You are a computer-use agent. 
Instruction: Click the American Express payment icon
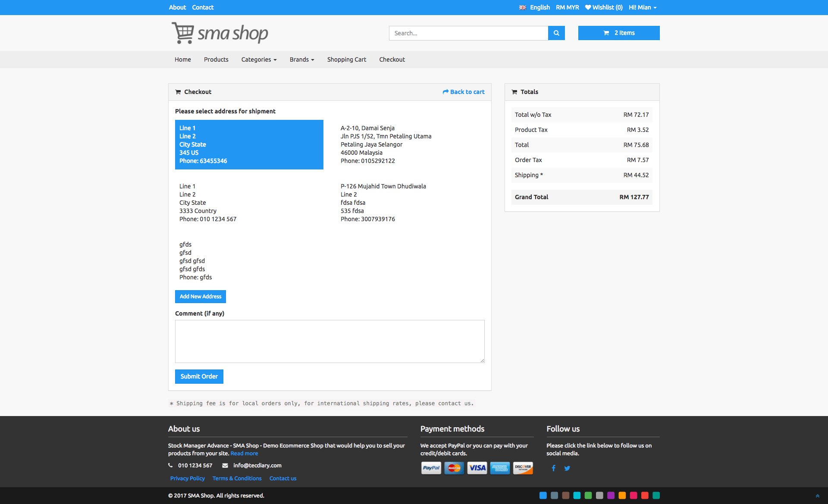[500, 468]
